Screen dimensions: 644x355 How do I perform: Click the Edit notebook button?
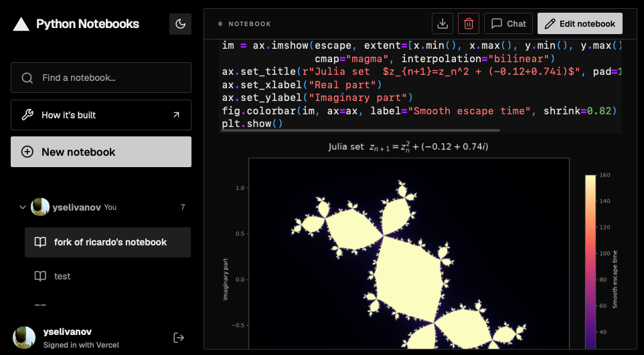[x=580, y=24]
